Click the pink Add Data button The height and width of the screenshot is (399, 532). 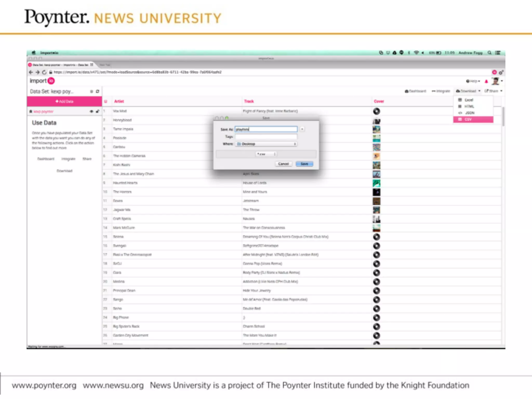(64, 102)
